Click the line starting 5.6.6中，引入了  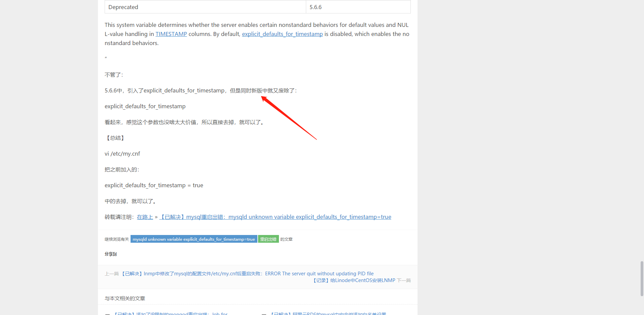[201, 90]
